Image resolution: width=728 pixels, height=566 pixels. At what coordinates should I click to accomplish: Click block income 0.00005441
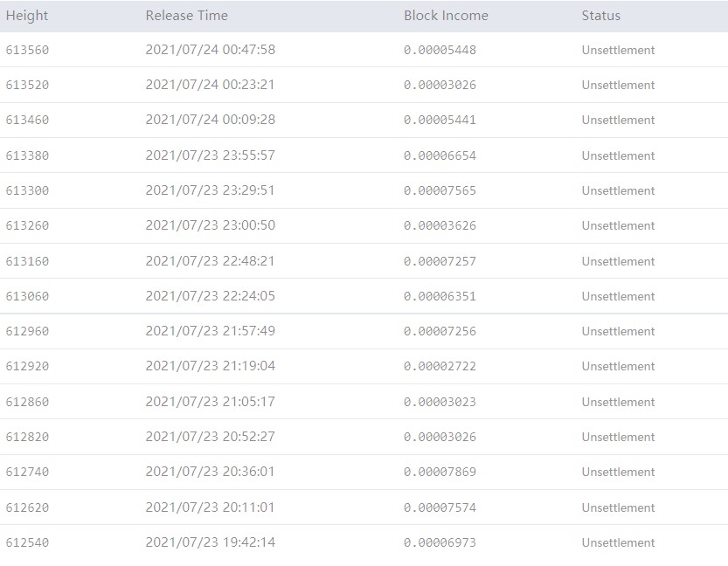[440, 121]
